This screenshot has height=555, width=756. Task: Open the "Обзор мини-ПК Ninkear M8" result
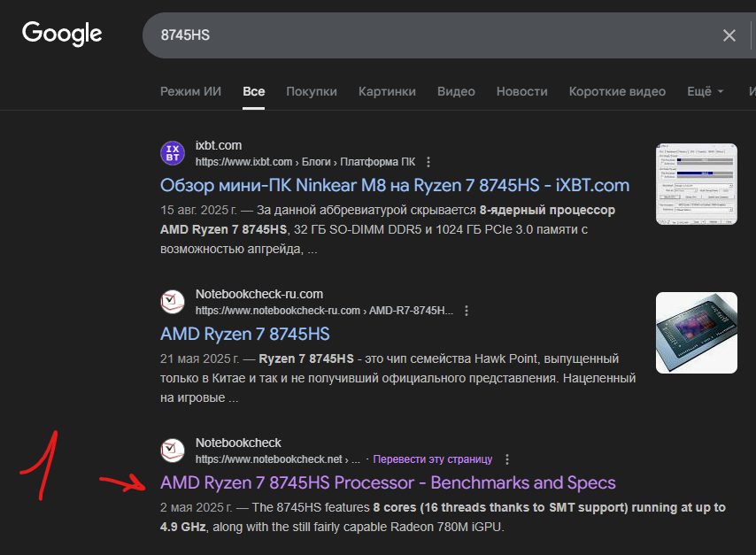click(395, 185)
